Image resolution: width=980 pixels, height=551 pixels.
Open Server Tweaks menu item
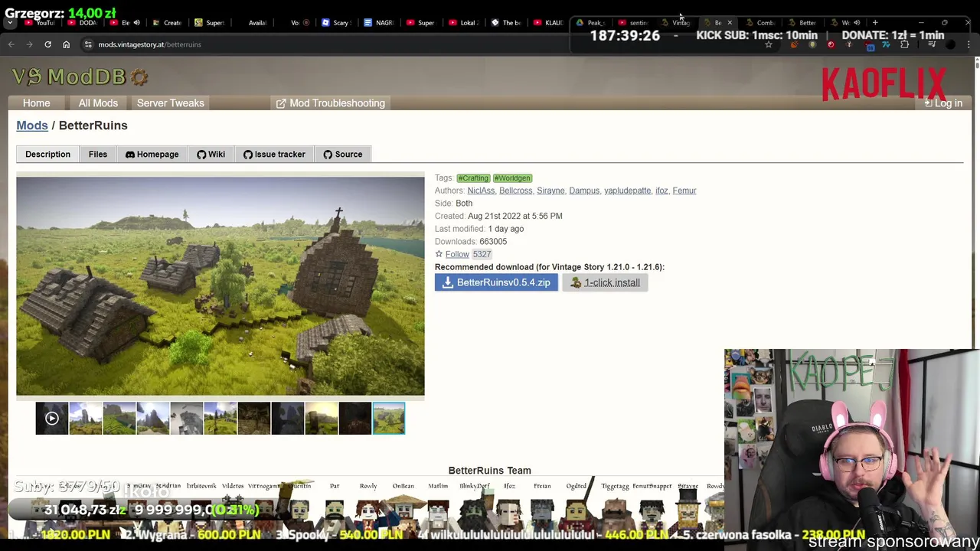coord(171,103)
